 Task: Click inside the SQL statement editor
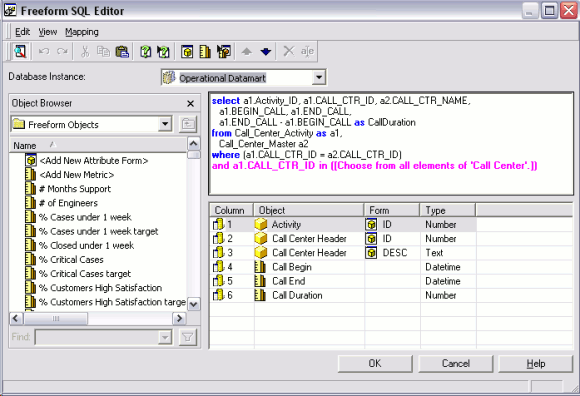[x=391, y=143]
